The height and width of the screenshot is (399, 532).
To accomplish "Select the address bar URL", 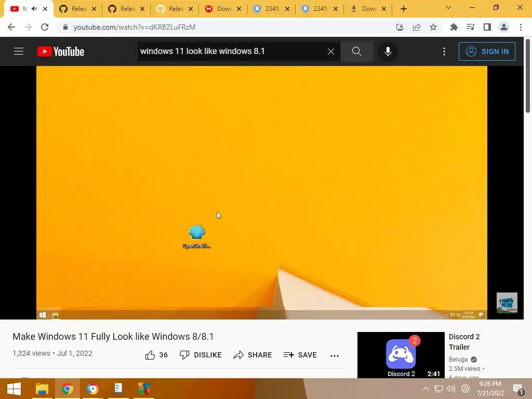I will [135, 27].
